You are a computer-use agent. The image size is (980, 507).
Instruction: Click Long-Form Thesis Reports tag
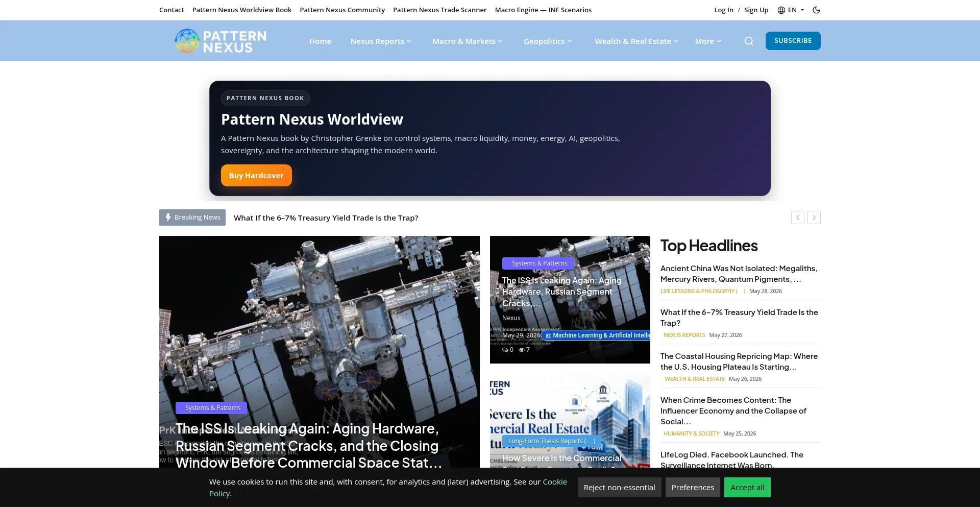click(x=551, y=441)
